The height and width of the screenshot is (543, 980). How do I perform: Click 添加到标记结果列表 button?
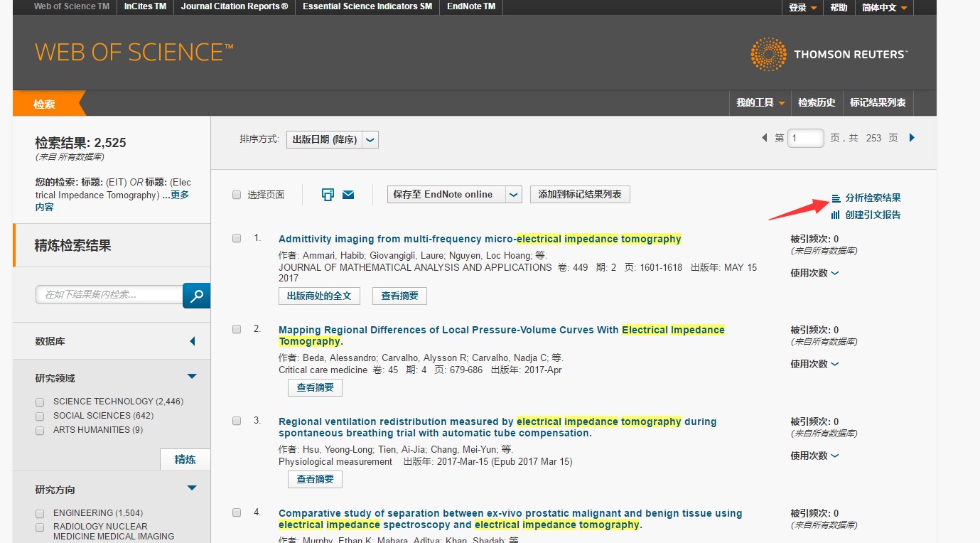pos(580,195)
